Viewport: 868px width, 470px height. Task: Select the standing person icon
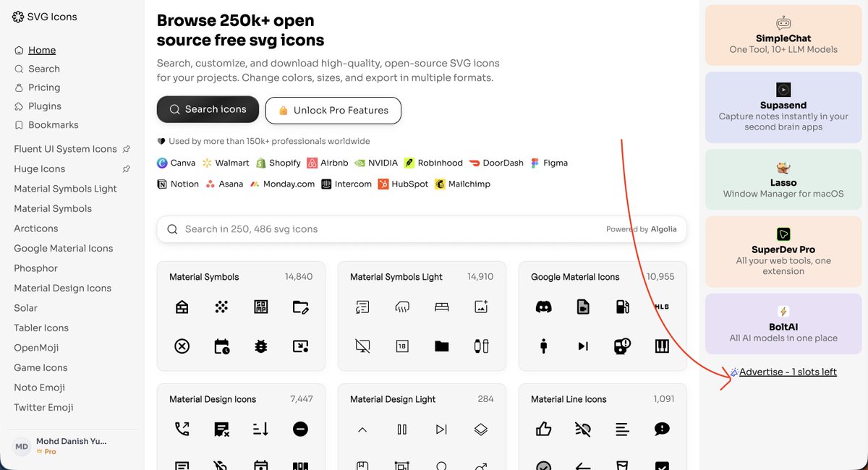point(543,346)
